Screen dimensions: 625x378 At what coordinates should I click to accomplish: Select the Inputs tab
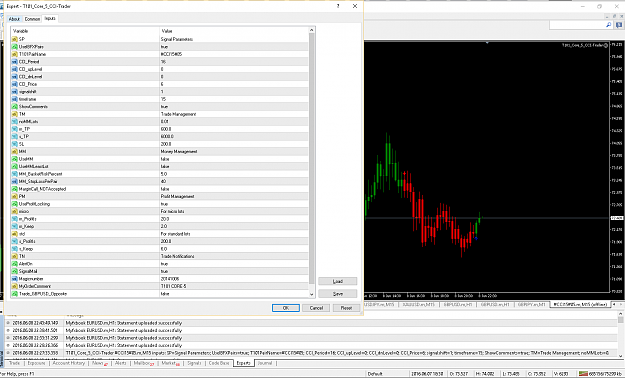(x=50, y=18)
